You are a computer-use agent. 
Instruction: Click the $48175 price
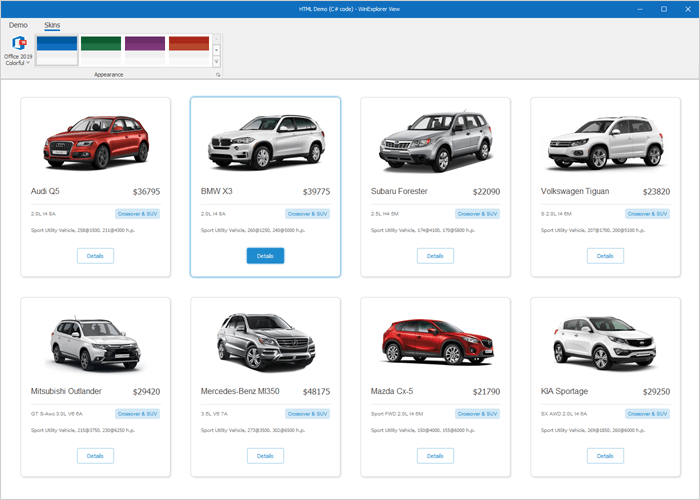point(317,392)
